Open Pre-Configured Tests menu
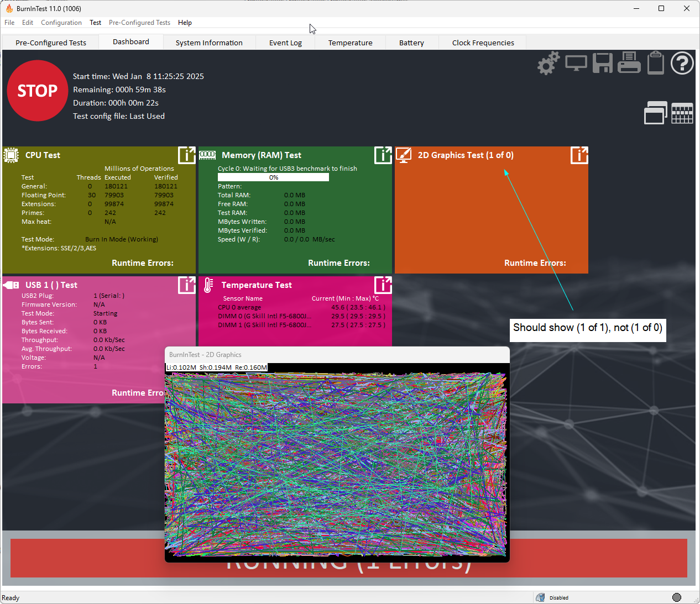Screen dimensions: 700x604 pyautogui.click(x=139, y=23)
